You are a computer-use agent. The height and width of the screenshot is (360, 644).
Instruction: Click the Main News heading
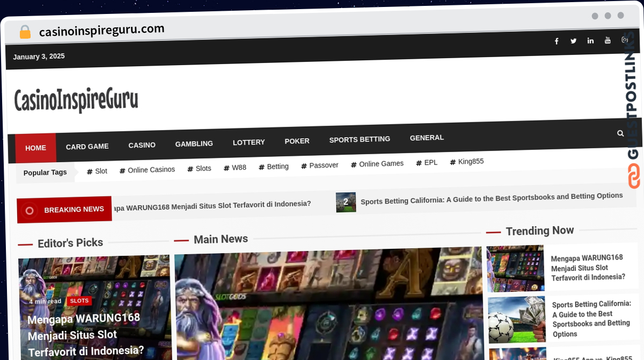[221, 239]
